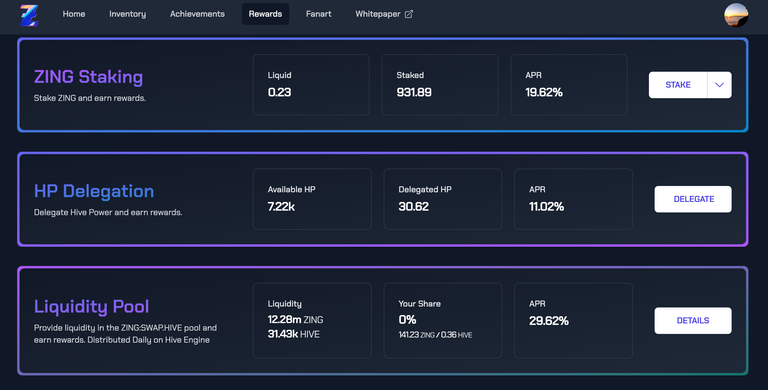Click 'Delegate Hive Power and earn rewards.' text
Viewport: 768px width, 390px height.
[x=108, y=212]
